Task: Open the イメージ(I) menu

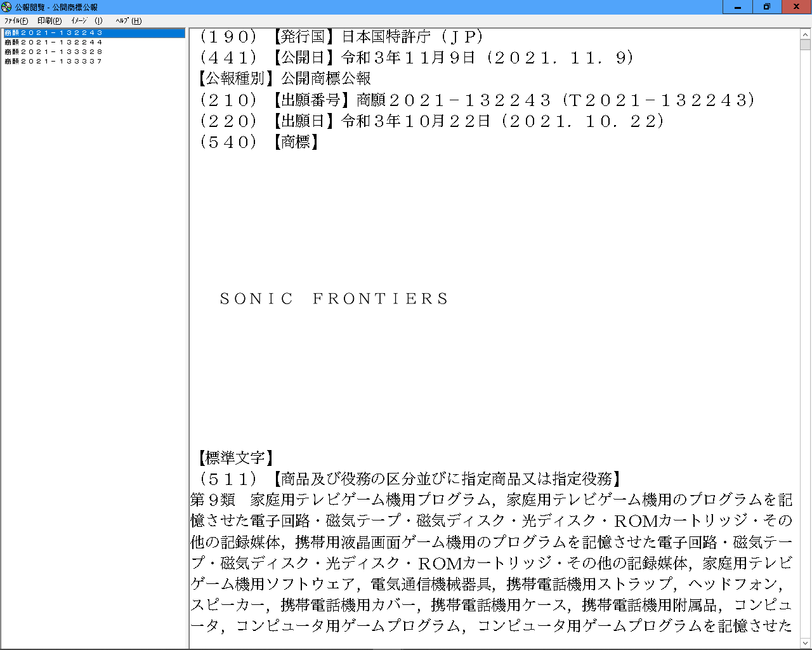Action: coord(86,21)
